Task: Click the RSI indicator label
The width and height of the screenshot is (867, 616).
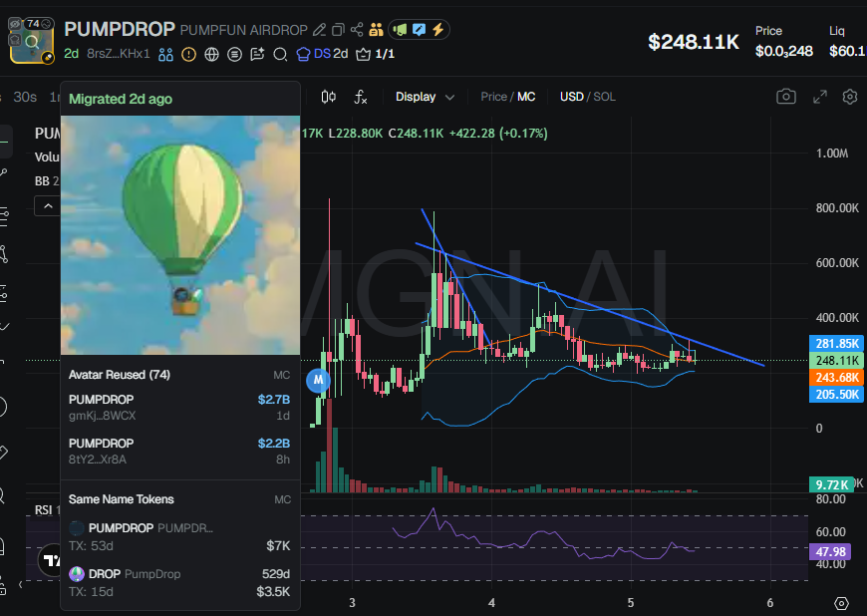Action: pyautogui.click(x=48, y=509)
